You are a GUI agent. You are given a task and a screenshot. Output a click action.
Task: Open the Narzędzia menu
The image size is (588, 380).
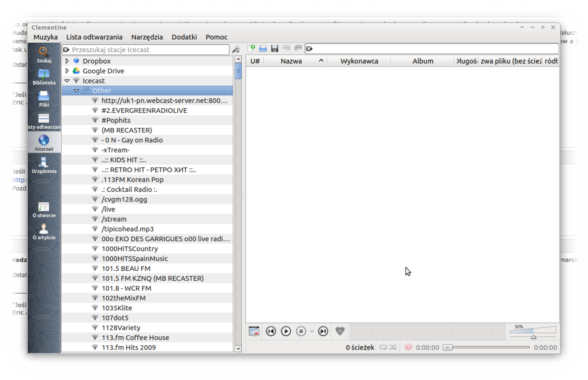147,37
